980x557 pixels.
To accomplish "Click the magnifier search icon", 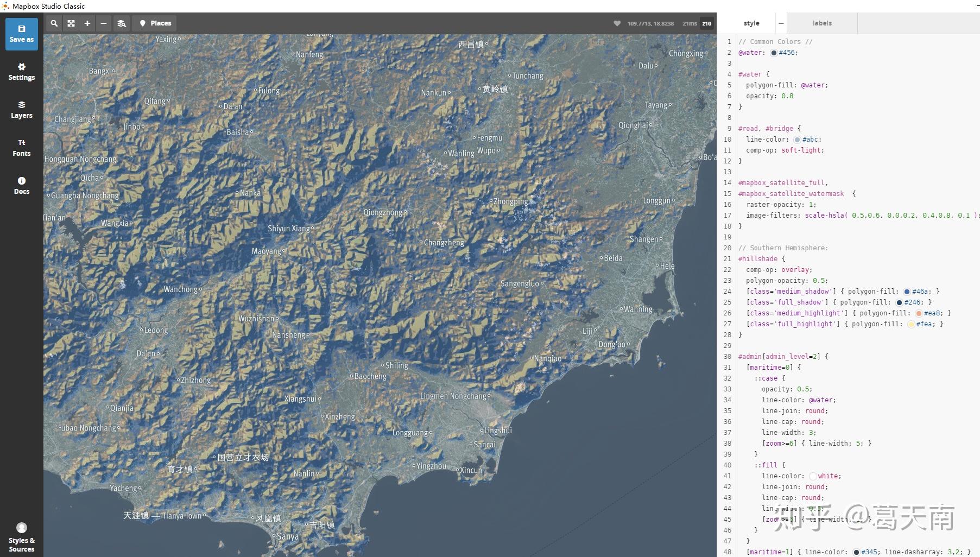I will (x=54, y=23).
